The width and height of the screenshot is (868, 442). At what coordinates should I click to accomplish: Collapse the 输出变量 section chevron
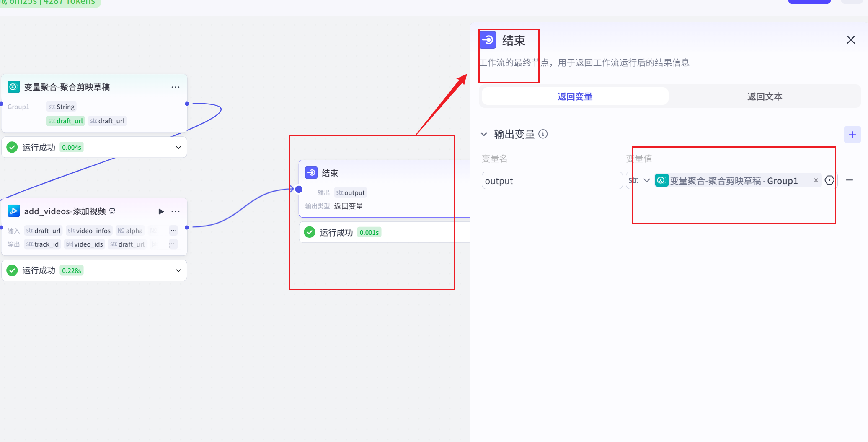[484, 134]
